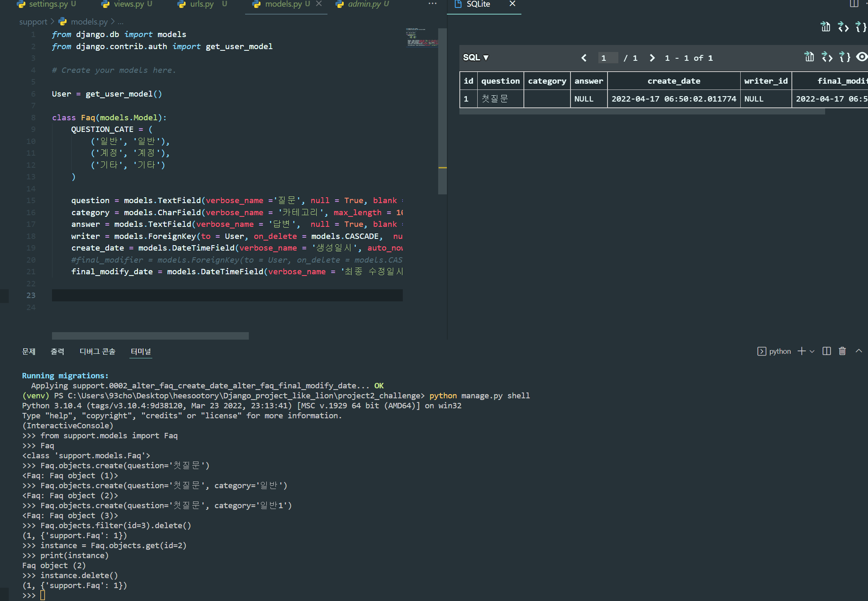Click 'models.py' breadcrumb item

tap(89, 22)
